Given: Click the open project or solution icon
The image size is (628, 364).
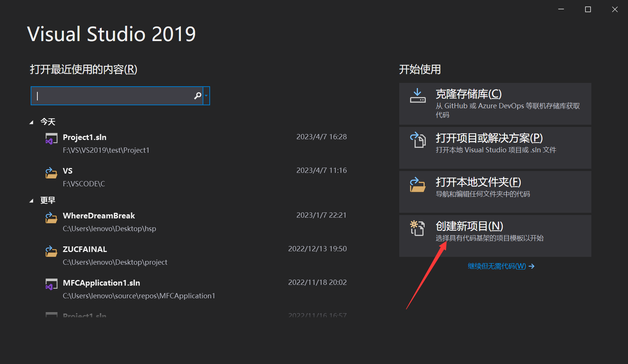Looking at the screenshot, I should (x=418, y=140).
